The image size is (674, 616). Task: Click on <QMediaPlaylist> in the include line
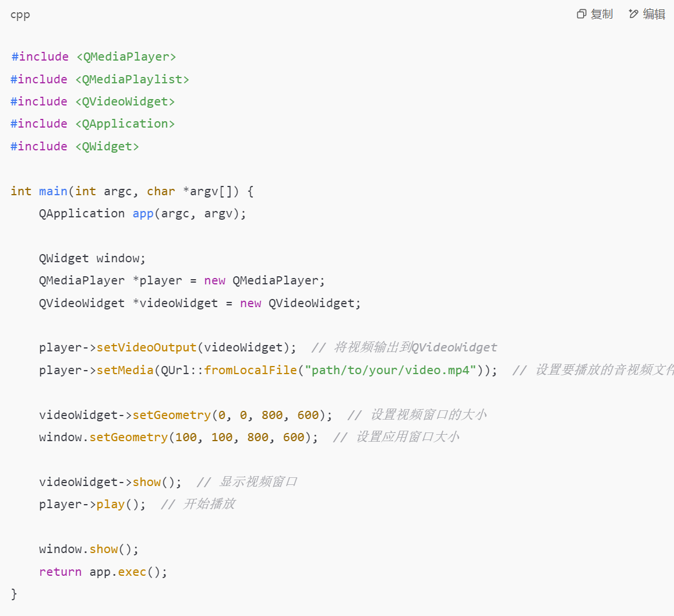point(132,79)
